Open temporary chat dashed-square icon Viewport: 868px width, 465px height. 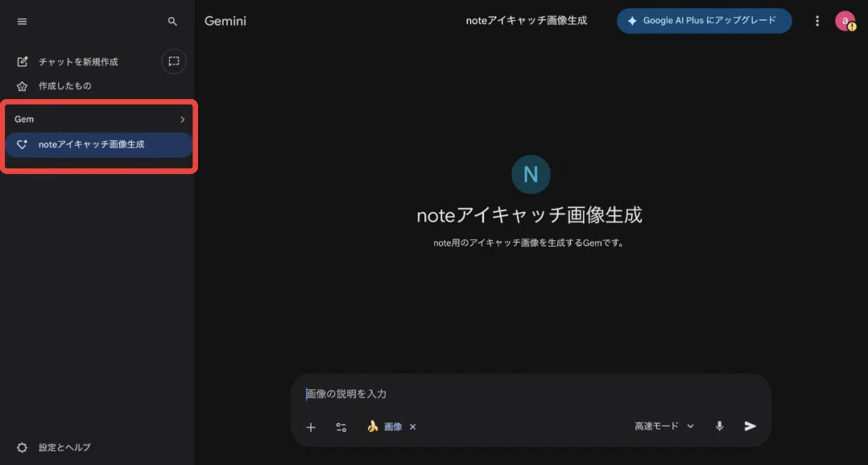[x=174, y=61]
